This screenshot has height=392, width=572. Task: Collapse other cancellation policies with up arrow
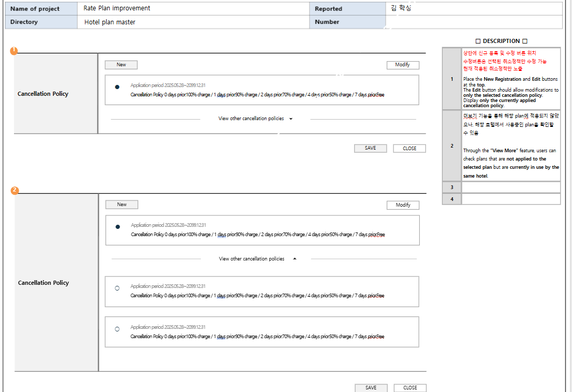coord(295,259)
